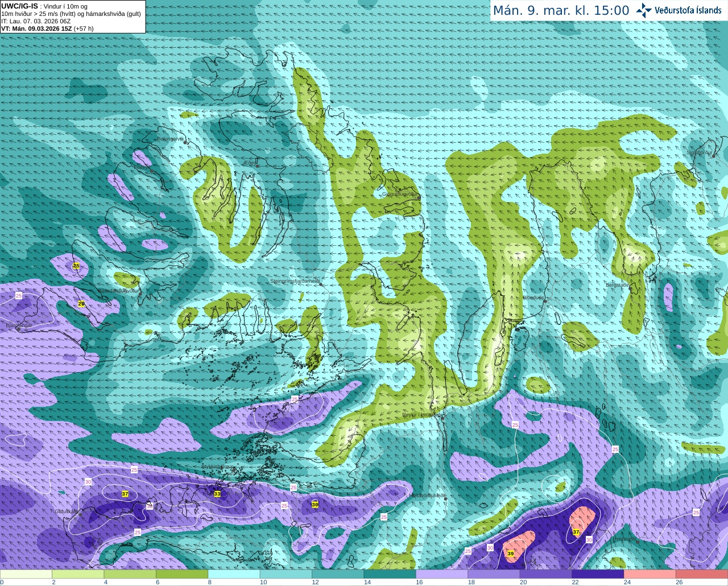
Task: Click the yellow 39 maximum gust marker
Action: 510,554
